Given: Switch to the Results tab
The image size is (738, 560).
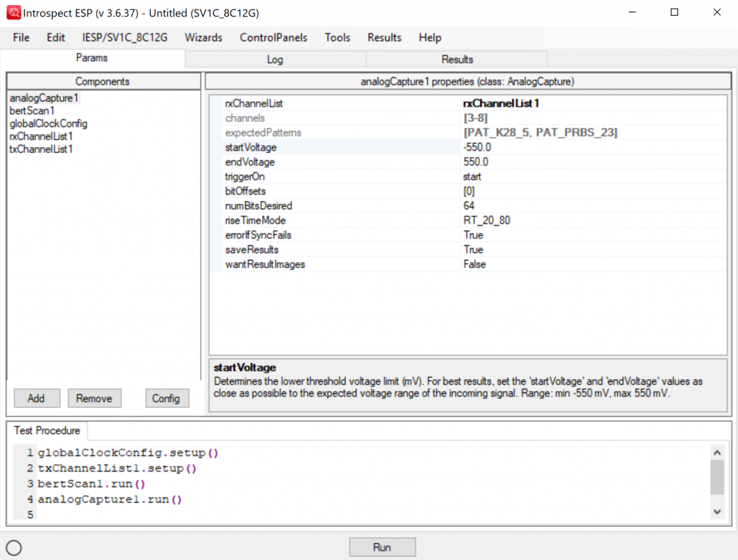Looking at the screenshot, I should pyautogui.click(x=457, y=59).
